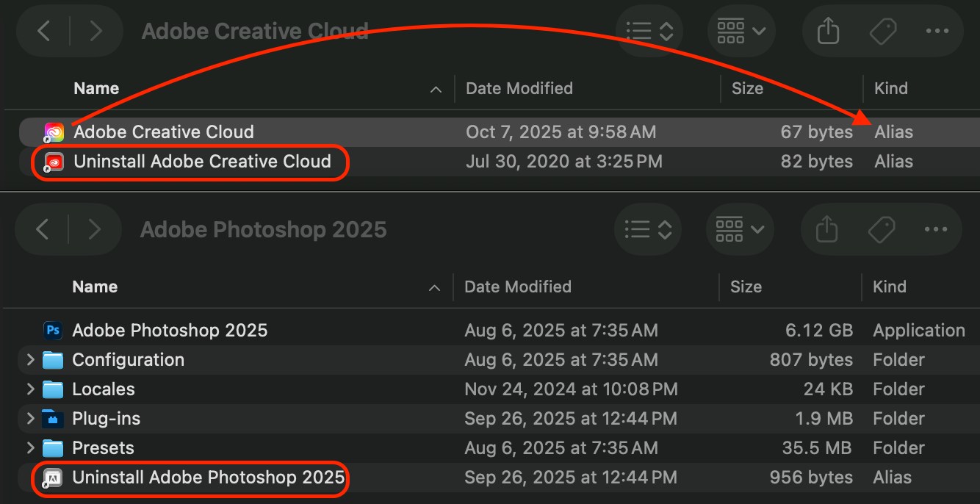Click the size value '807 bytes'
Viewport: 980px width, 504px height.
811,360
